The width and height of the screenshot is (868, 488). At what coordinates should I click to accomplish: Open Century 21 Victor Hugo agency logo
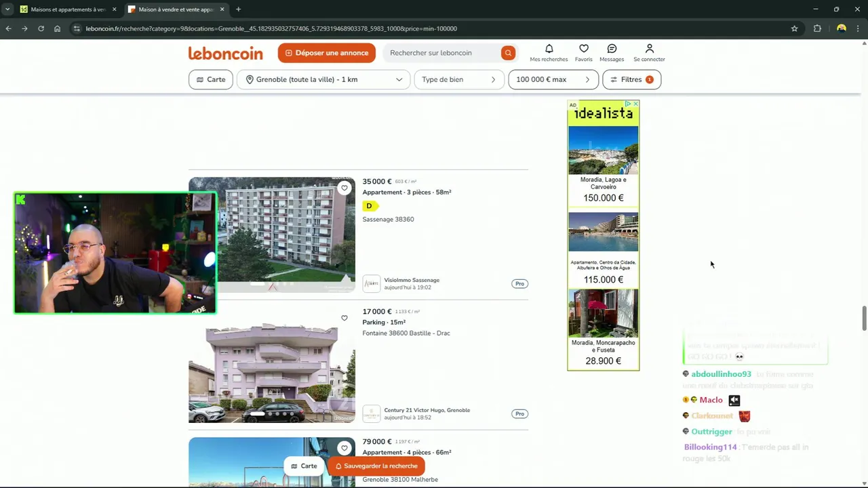click(x=371, y=413)
